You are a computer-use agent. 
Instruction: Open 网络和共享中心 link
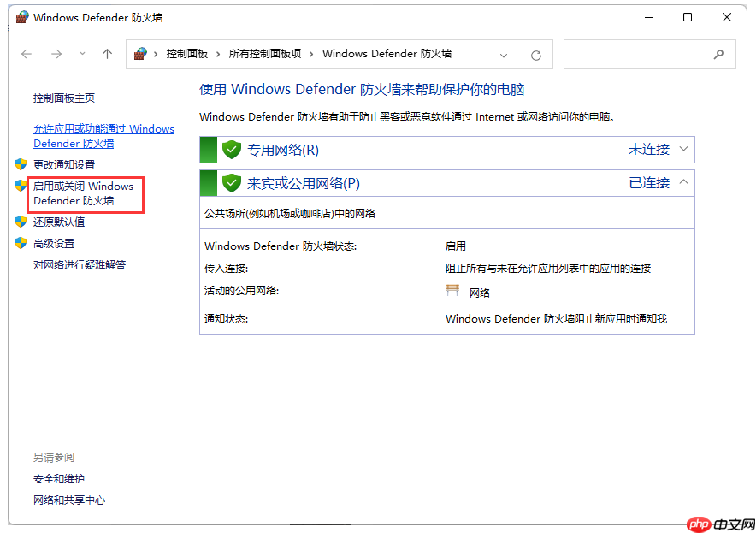click(69, 500)
